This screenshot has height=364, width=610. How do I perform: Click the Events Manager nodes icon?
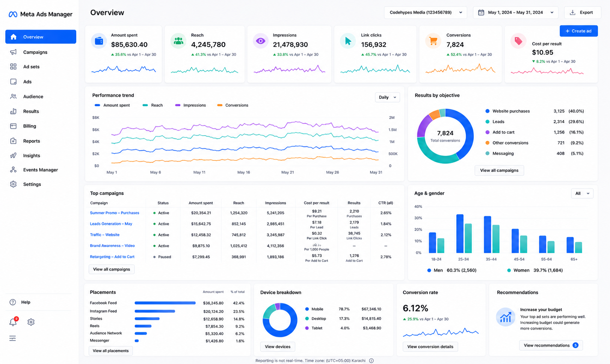point(13,170)
